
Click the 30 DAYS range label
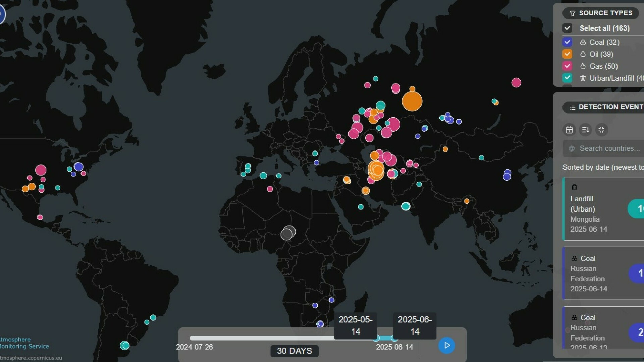[294, 351]
